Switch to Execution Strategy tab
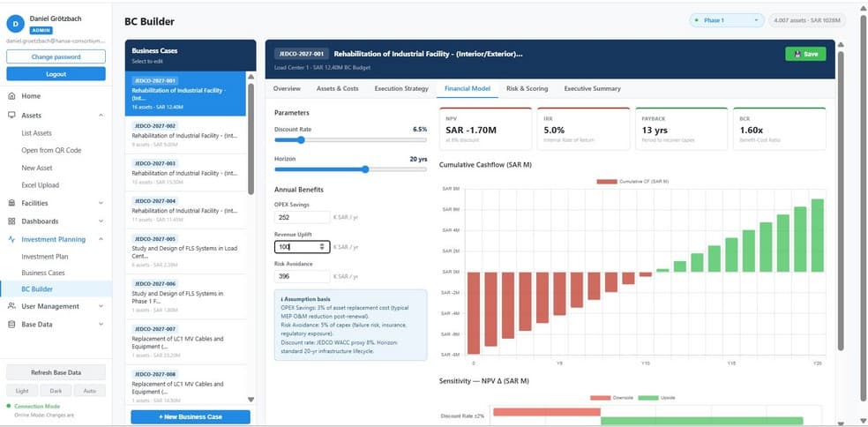 pyautogui.click(x=401, y=88)
